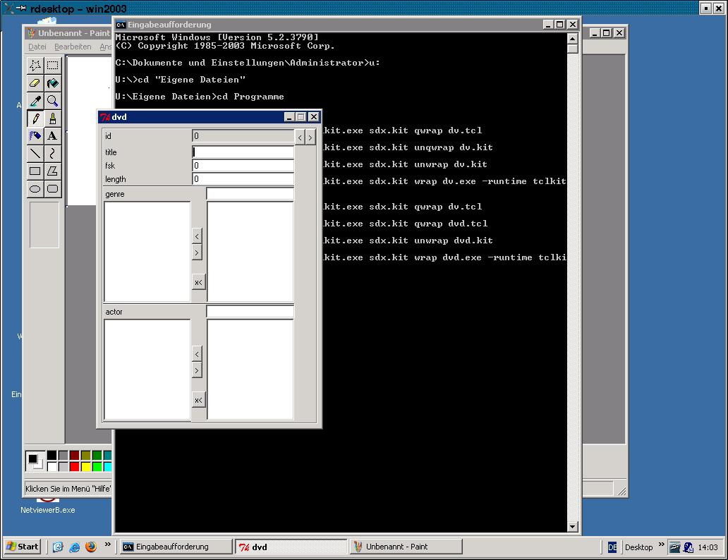Select the Polygon shape tool
Image resolution: width=728 pixels, height=560 pixels.
52,171
